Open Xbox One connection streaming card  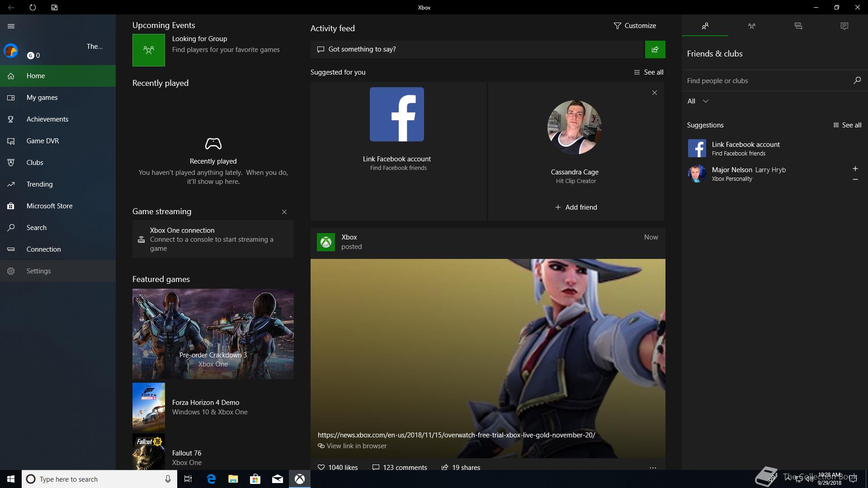[213, 239]
